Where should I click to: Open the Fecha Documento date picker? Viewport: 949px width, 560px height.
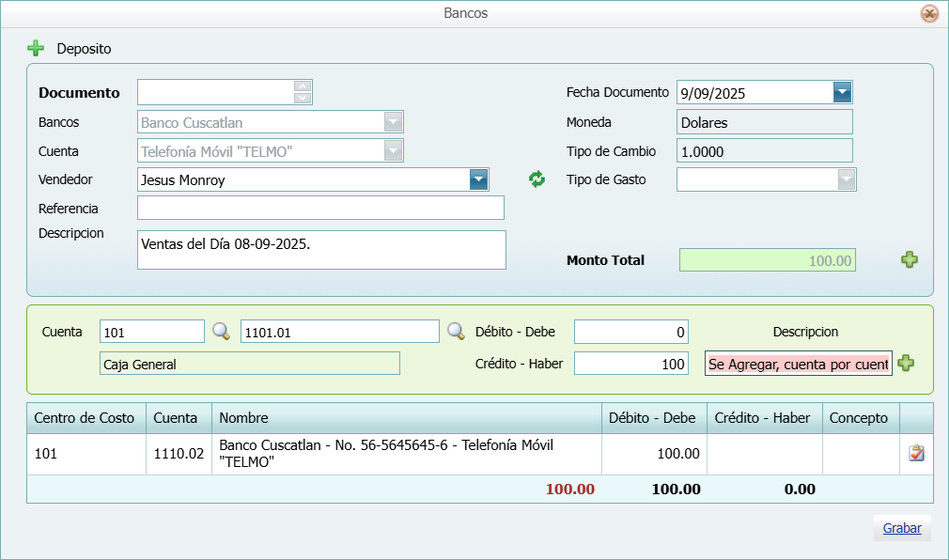[x=842, y=92]
